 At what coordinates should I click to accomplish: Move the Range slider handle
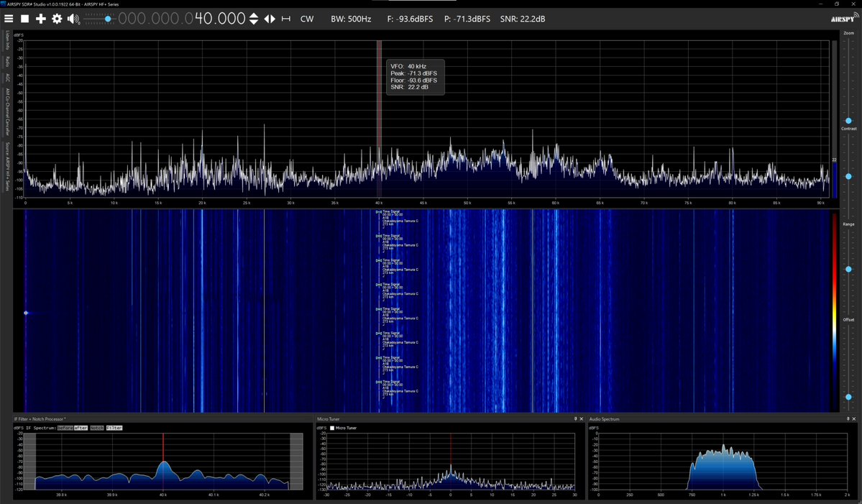(x=848, y=270)
